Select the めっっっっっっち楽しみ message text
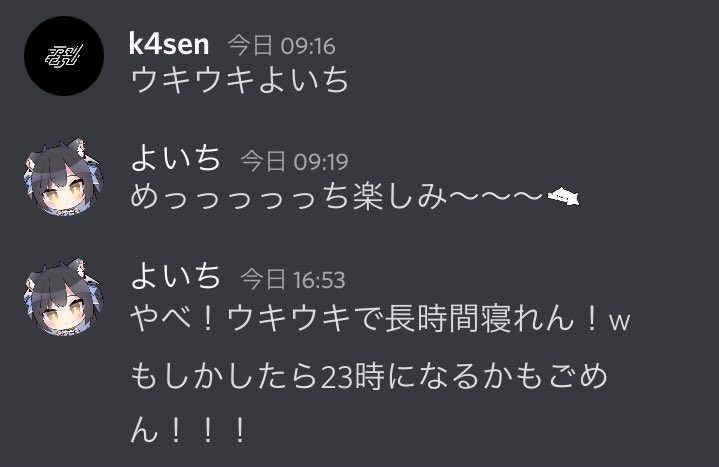 (x=355, y=197)
